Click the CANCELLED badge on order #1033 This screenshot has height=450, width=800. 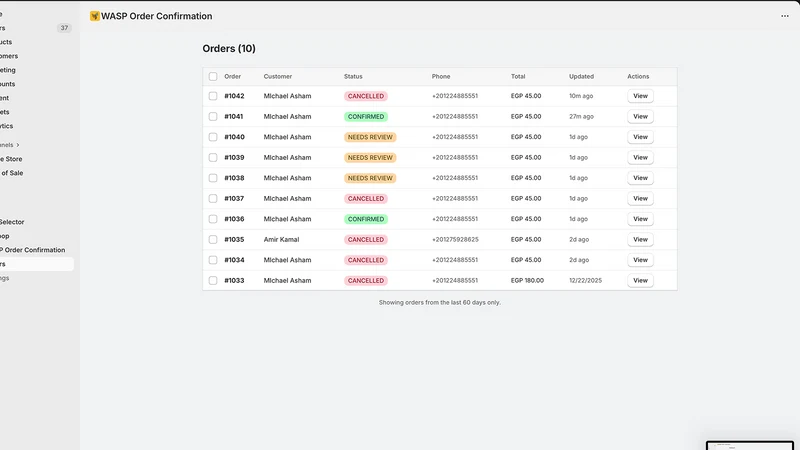click(x=366, y=280)
